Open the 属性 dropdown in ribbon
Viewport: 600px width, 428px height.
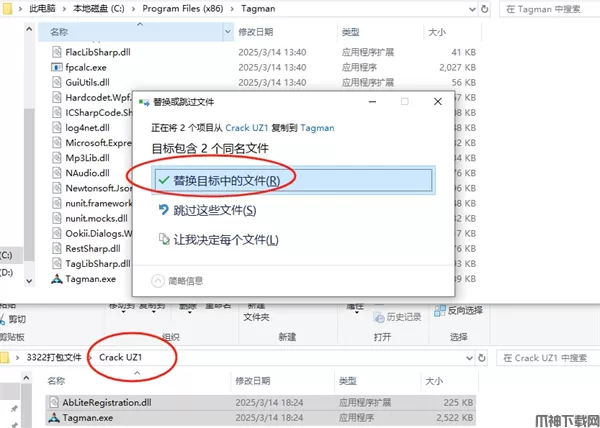(357, 312)
